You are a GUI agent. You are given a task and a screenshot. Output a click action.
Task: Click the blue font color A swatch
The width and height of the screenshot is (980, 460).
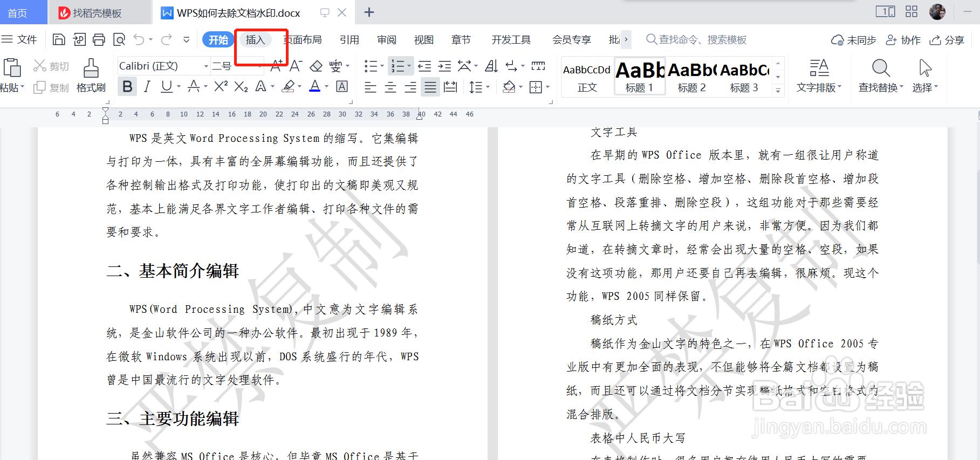point(315,86)
